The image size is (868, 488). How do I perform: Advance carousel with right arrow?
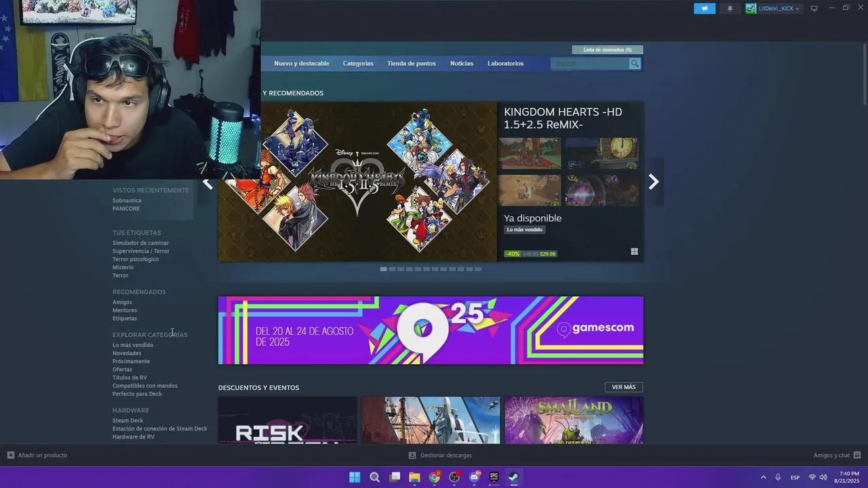click(x=654, y=182)
